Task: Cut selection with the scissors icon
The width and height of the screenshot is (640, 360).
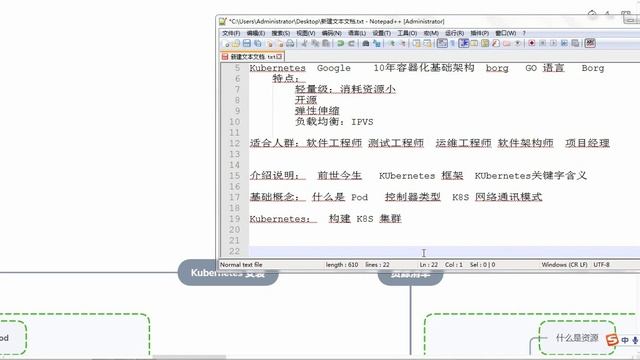Action: tap(304, 43)
